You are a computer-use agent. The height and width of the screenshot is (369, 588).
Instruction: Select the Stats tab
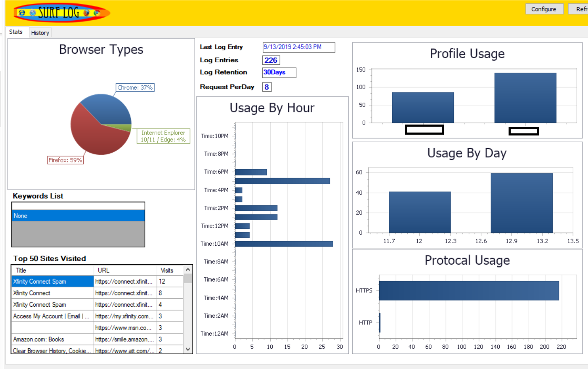[16, 32]
